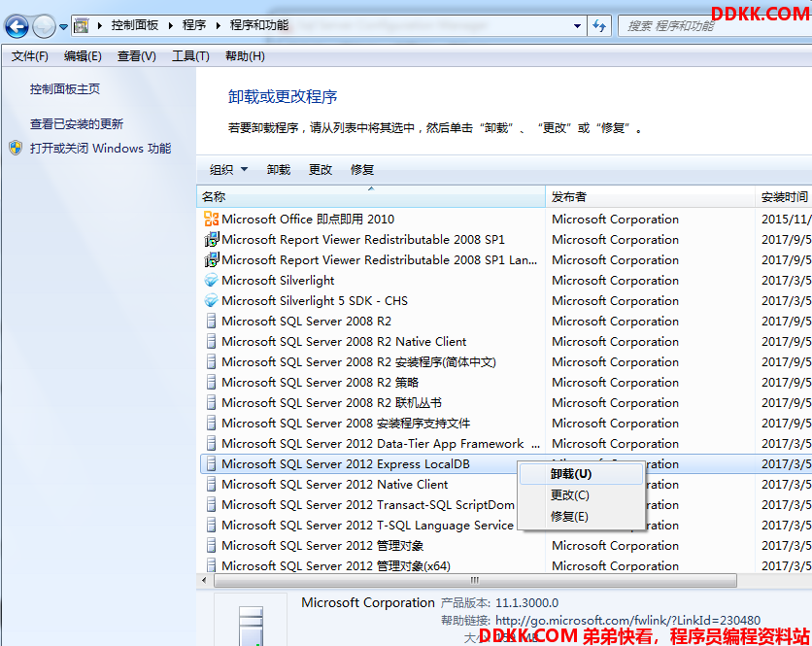Sort by the 发布者 column header
The image size is (812, 646).
(x=650, y=197)
